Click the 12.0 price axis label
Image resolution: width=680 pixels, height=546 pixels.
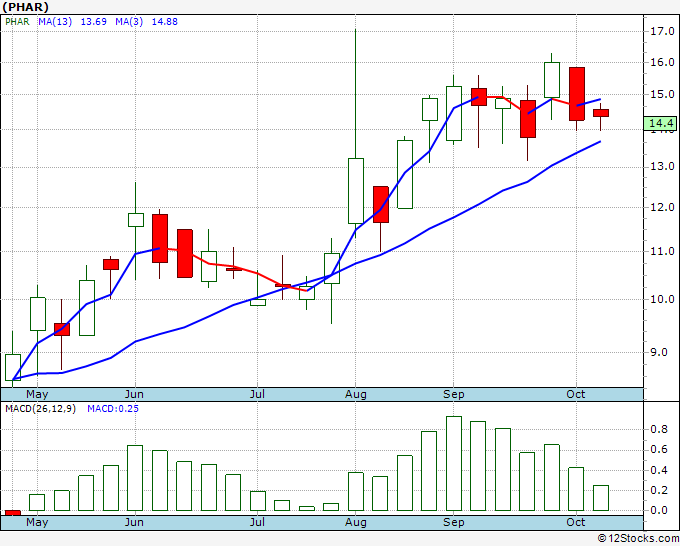pos(662,207)
